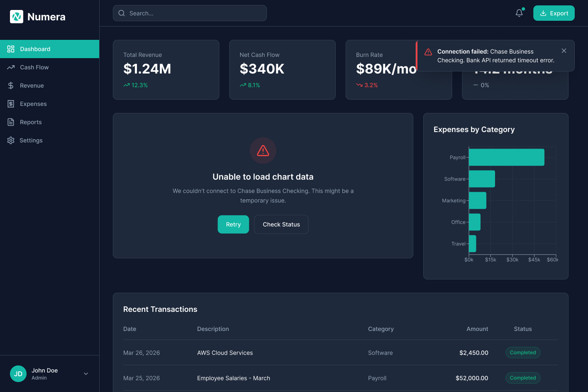Click the $2,450.00 amount cell

(x=474, y=353)
